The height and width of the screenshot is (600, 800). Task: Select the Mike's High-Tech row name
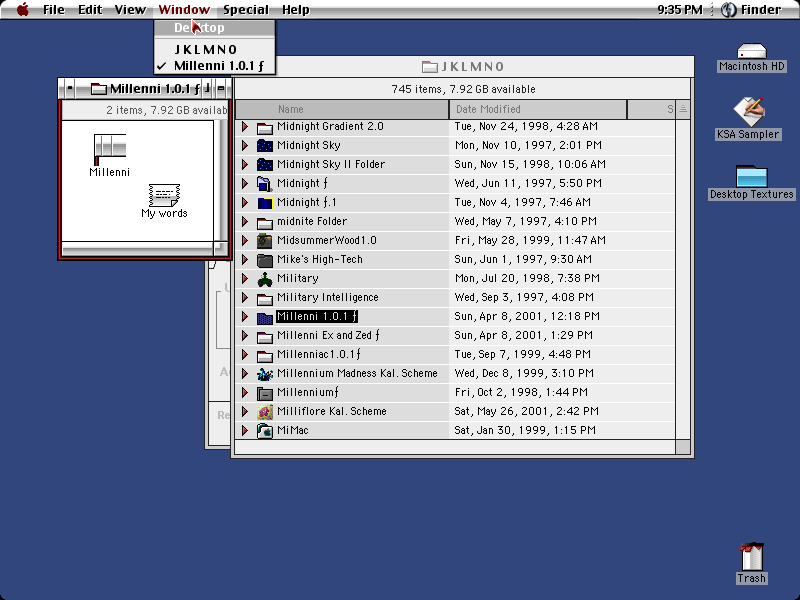coord(319,259)
